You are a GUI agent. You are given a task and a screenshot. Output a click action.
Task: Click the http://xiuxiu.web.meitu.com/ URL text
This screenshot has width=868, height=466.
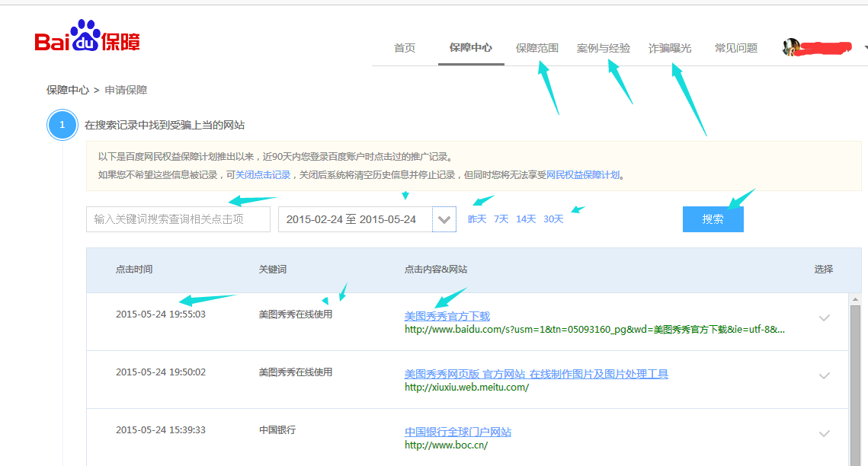point(466,388)
